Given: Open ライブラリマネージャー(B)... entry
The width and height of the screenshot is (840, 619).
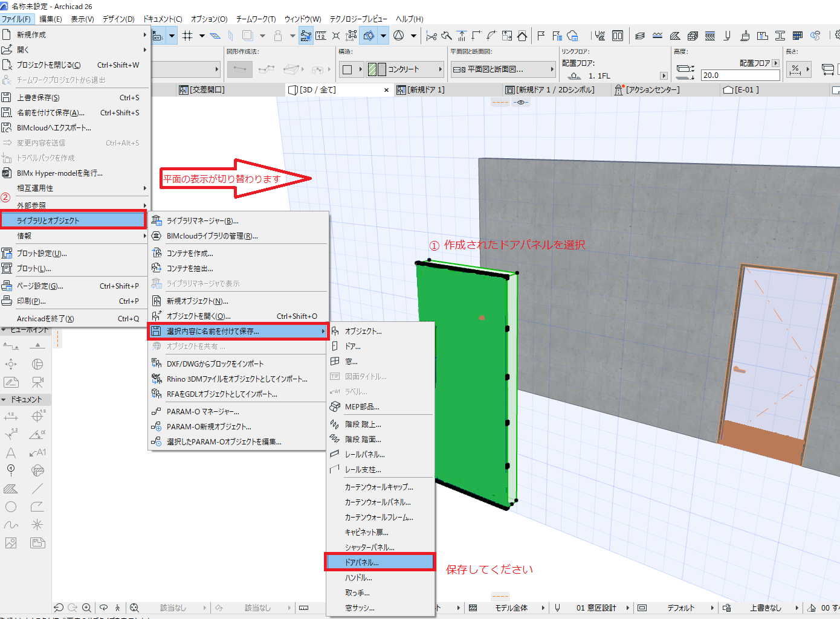Looking at the screenshot, I should point(238,221).
